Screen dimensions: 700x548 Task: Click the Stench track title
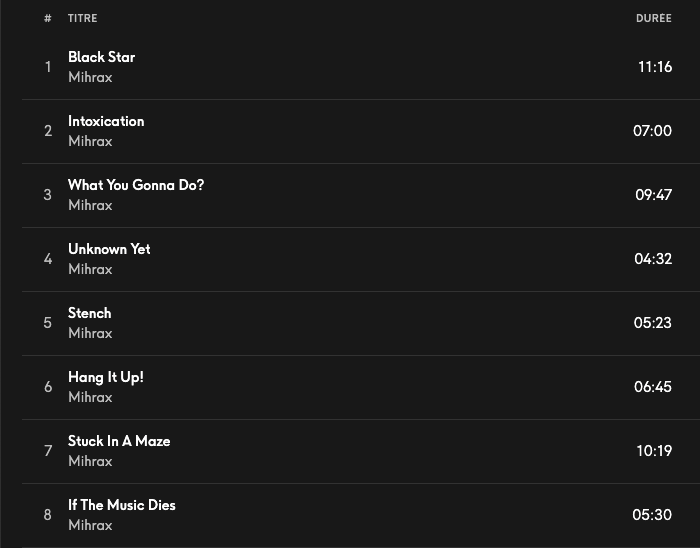[x=90, y=313]
